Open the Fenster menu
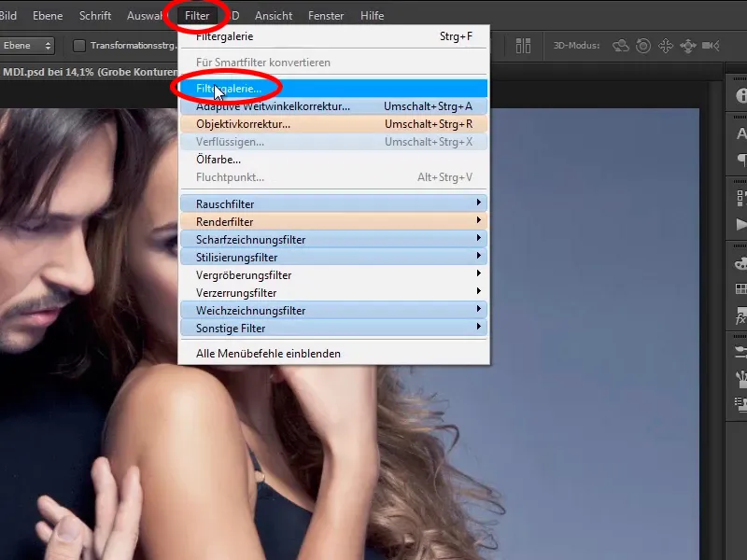 pyautogui.click(x=326, y=16)
